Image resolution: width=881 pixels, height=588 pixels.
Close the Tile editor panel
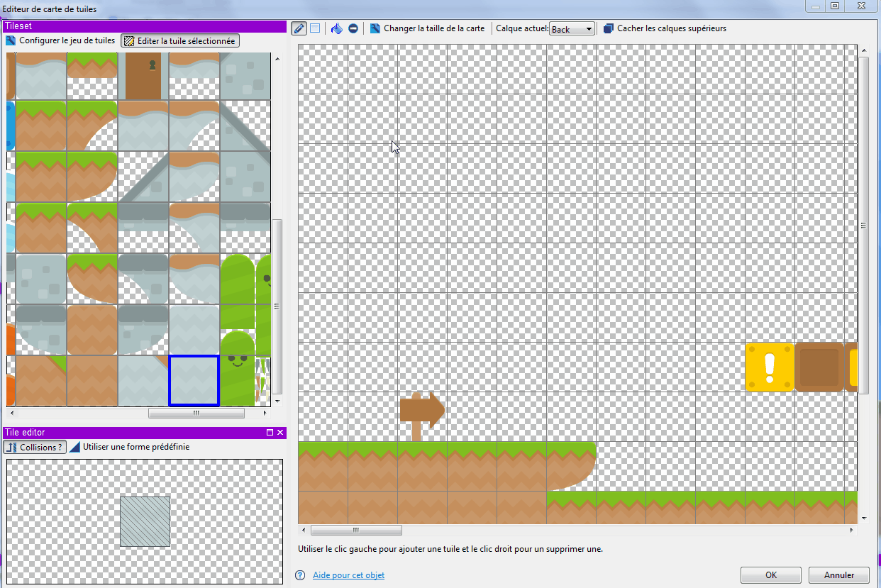click(x=280, y=433)
